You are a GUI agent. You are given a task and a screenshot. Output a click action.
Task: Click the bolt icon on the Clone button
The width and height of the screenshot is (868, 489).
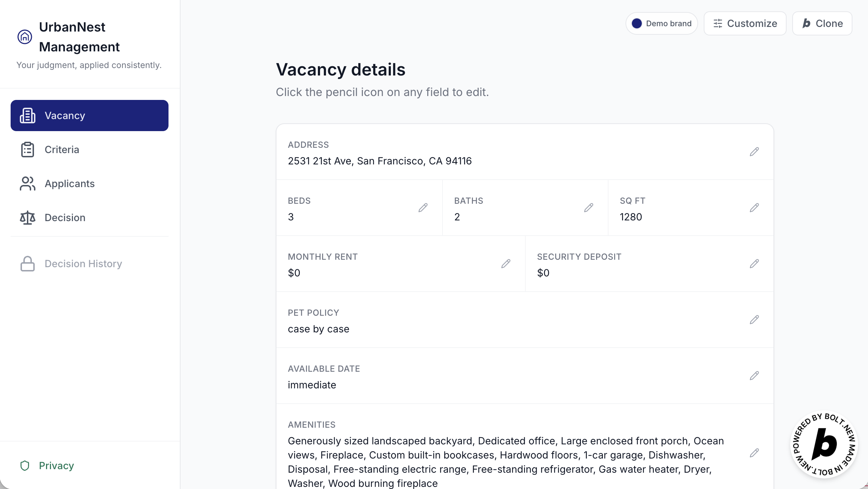click(806, 23)
